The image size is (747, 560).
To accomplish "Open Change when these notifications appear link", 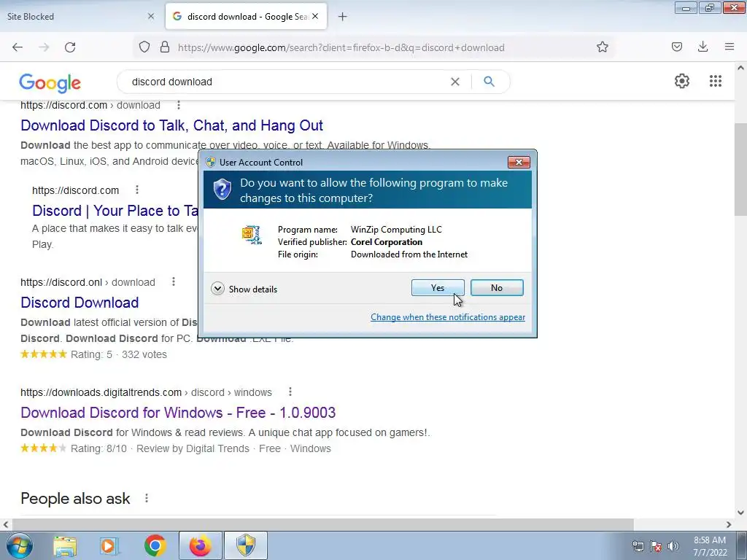I will tap(448, 317).
